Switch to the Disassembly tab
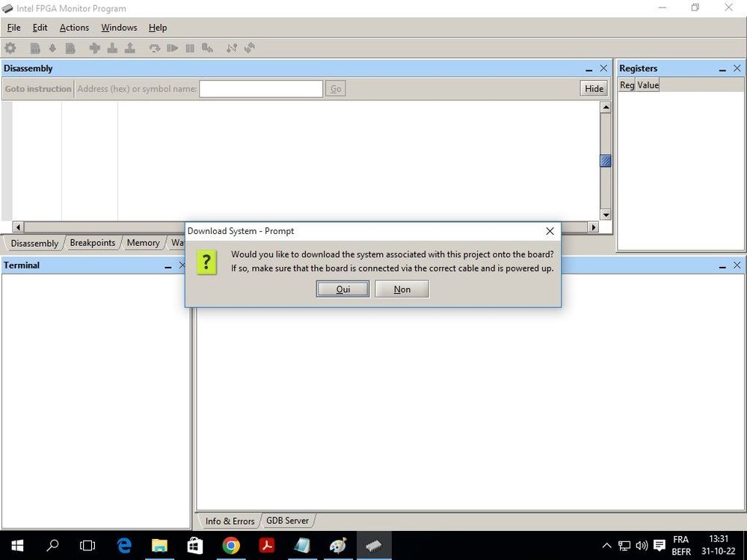Screen dimensions: 747x560 tap(34, 243)
